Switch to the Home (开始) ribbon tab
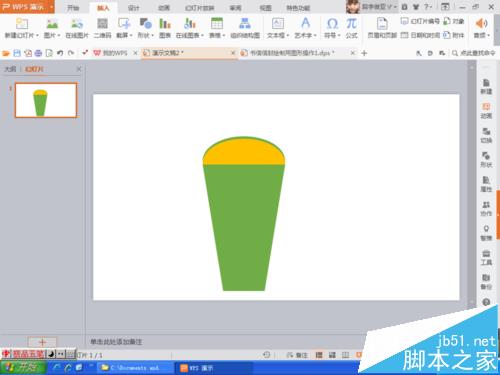The width and height of the screenshot is (500, 375). point(73,8)
